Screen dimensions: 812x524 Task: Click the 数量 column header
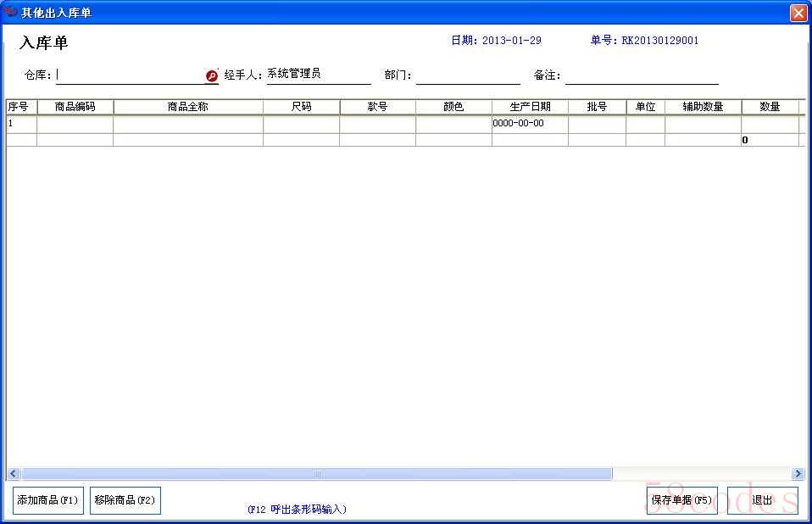tap(770, 107)
